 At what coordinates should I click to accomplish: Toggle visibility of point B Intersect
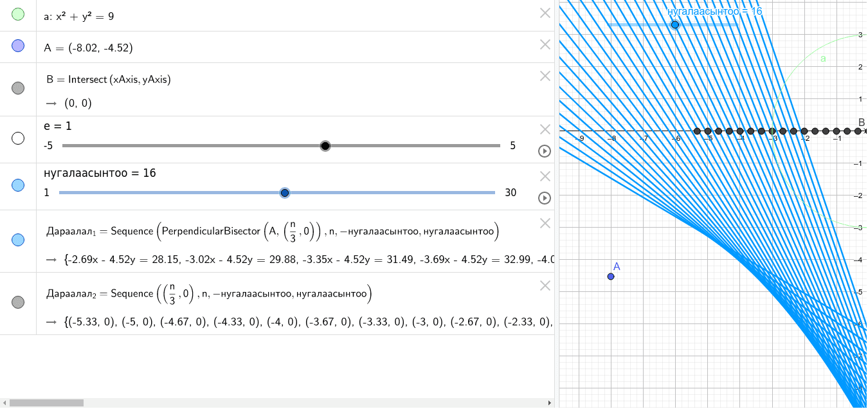[x=18, y=88]
